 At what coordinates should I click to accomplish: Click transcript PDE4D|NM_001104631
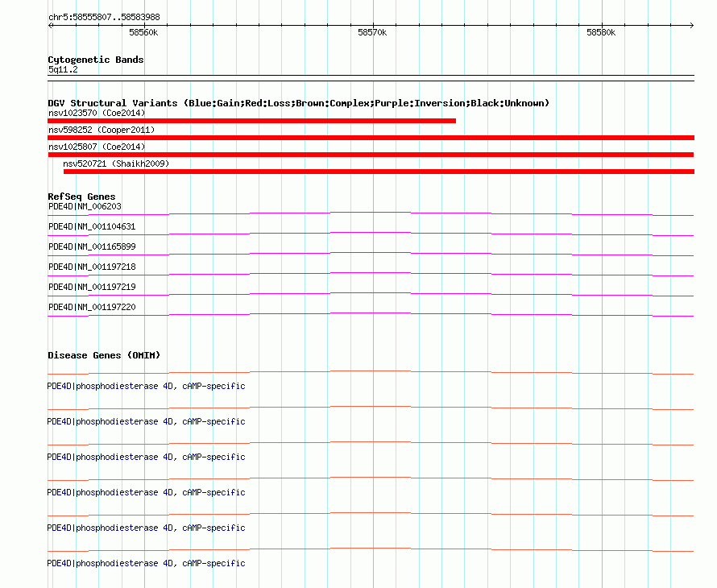[x=92, y=227]
